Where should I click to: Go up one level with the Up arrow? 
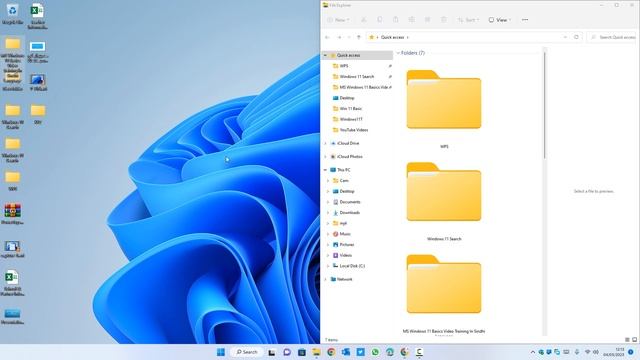(x=359, y=37)
